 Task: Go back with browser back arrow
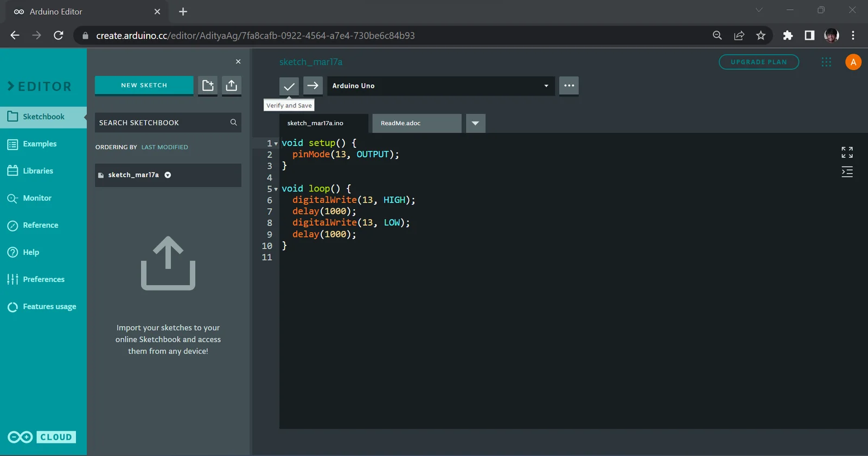pos(15,35)
